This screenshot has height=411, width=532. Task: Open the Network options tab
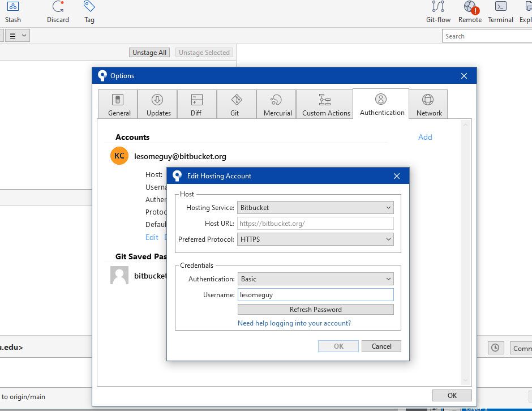click(x=428, y=105)
